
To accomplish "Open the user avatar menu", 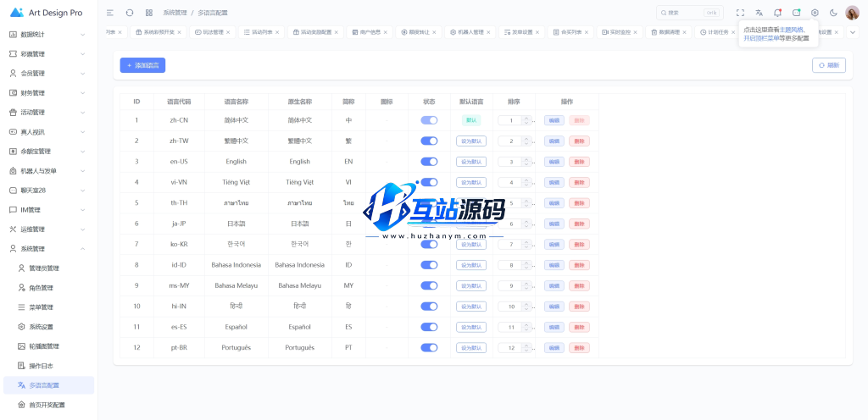I will pos(852,13).
